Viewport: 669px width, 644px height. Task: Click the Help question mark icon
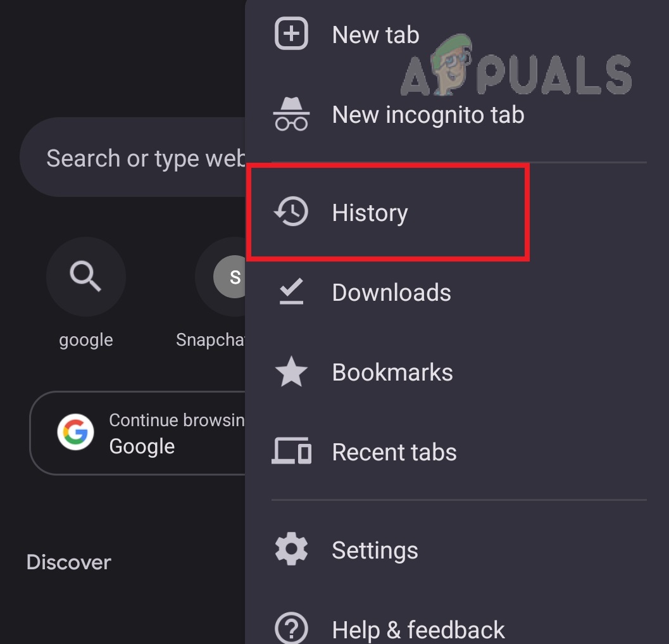tap(291, 628)
